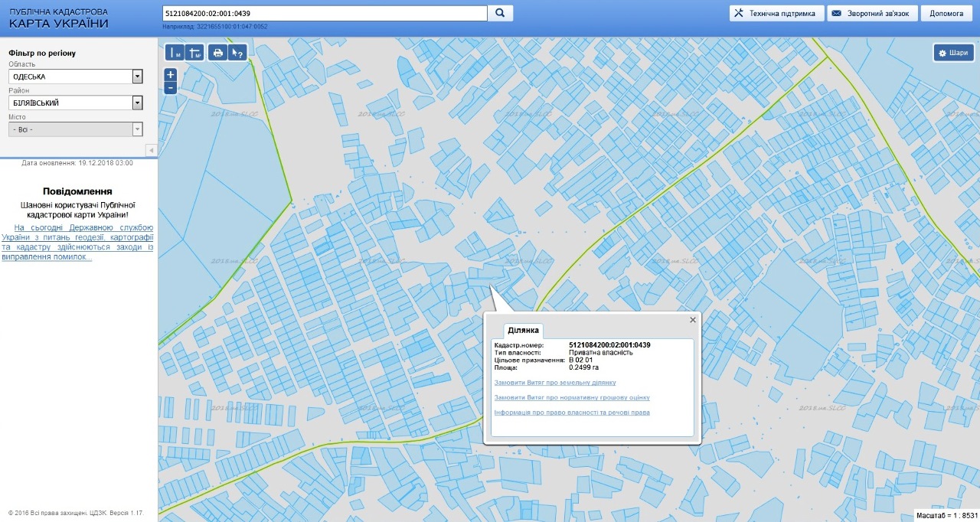Run the cadastral number search
Viewport: 980px width, 522px height.
[501, 13]
